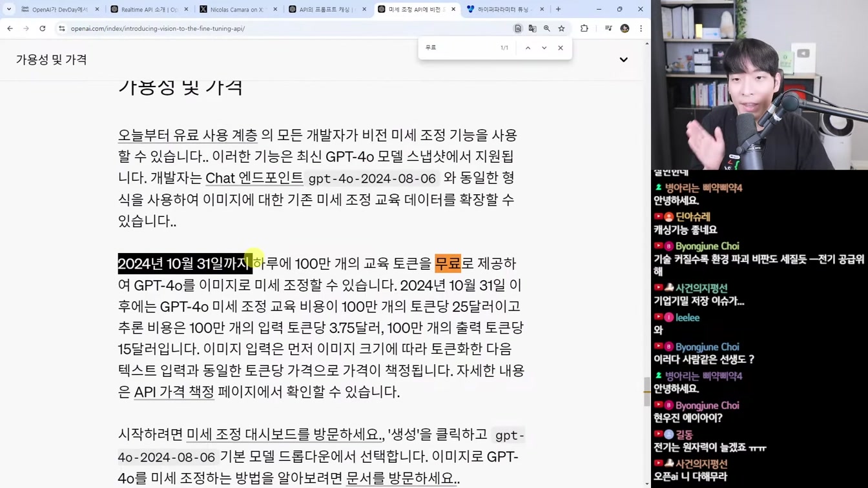Viewport: 868px width, 488px height.
Task: Click chat message 이러다 사람같은 선생도 ?
Action: (704, 360)
